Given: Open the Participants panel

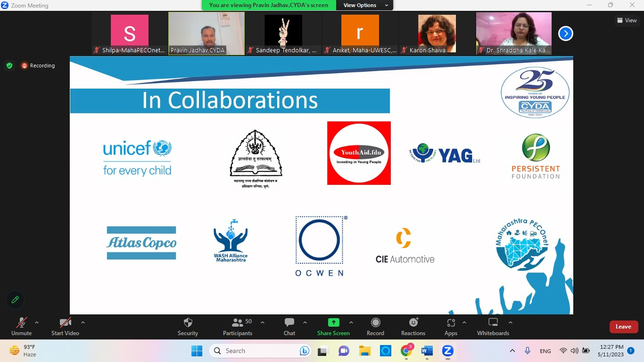Looking at the screenshot, I should (x=238, y=323).
